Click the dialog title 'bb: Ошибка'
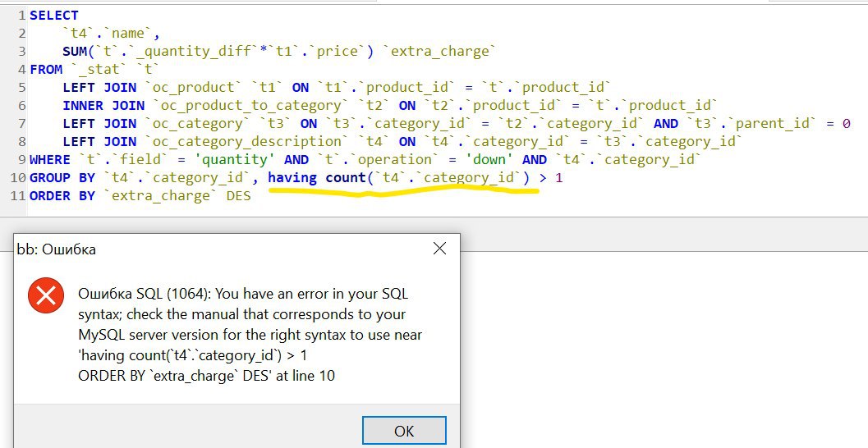This screenshot has height=448, width=868. coord(57,249)
